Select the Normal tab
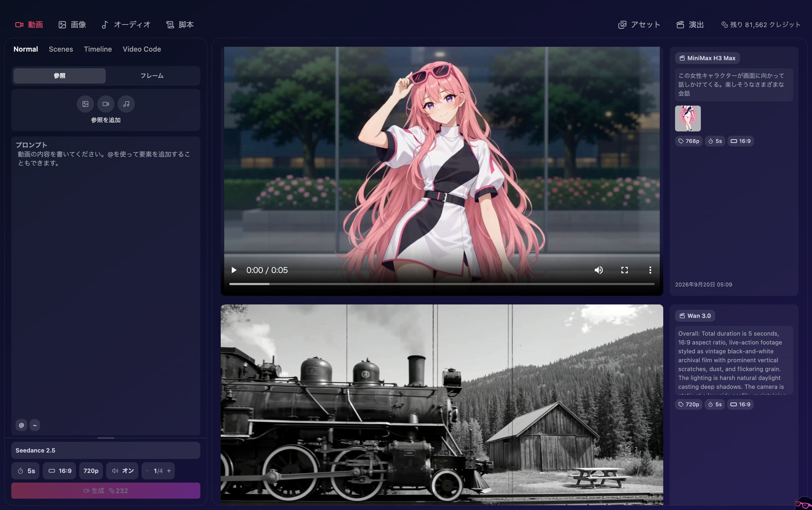Viewport: 812px width, 510px height. (x=25, y=49)
